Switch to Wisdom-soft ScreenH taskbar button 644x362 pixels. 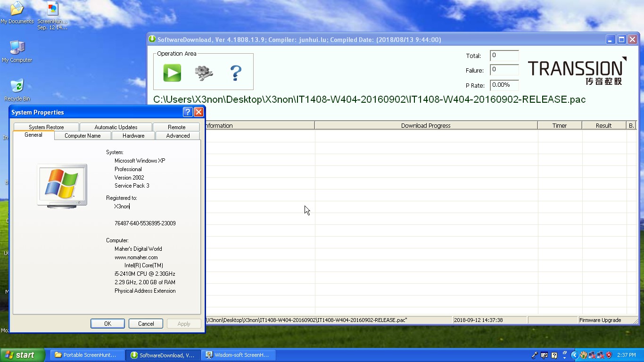pos(239,355)
